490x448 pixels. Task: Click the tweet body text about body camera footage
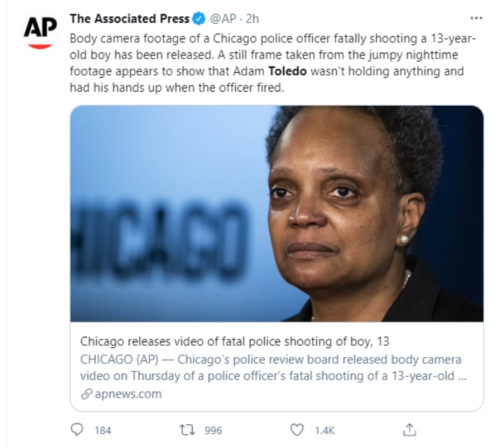pos(273,63)
